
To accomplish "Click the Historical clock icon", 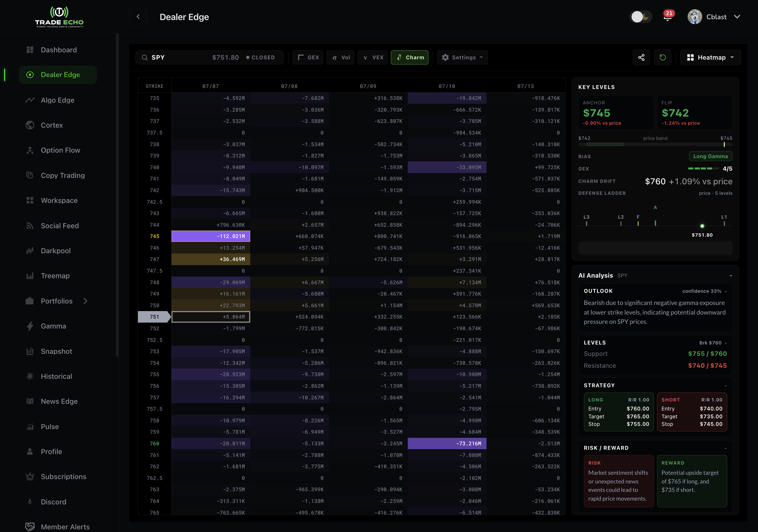I will (30, 376).
